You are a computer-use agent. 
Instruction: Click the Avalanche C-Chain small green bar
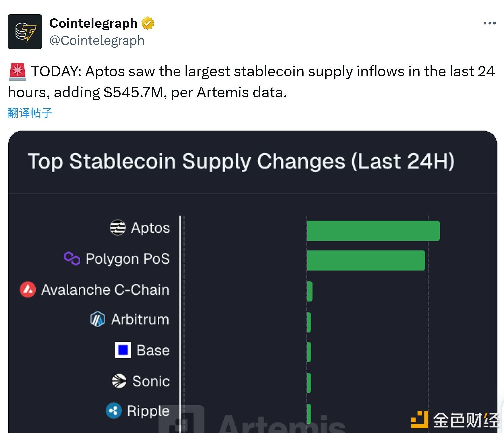point(309,291)
